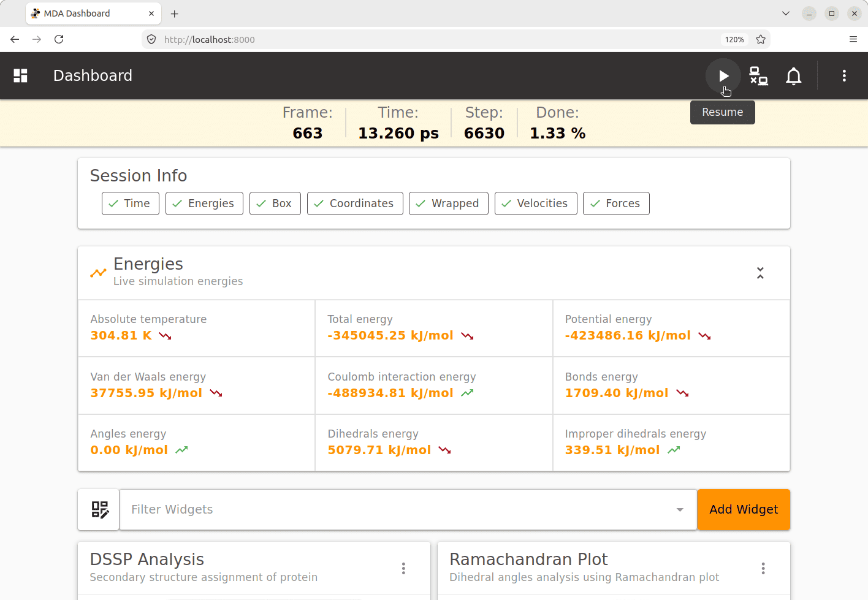This screenshot has height=600, width=868.
Task: Reload the page
Action: click(x=59, y=39)
